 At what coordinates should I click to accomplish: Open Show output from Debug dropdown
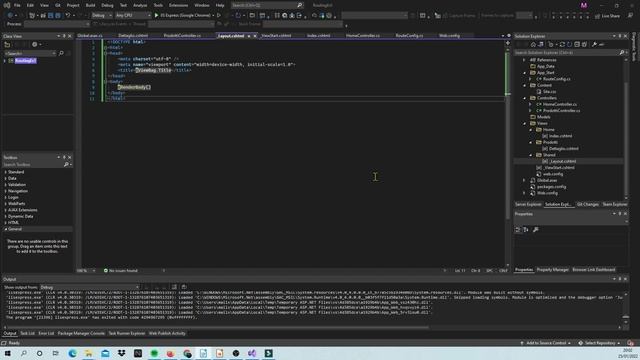tap(89, 287)
